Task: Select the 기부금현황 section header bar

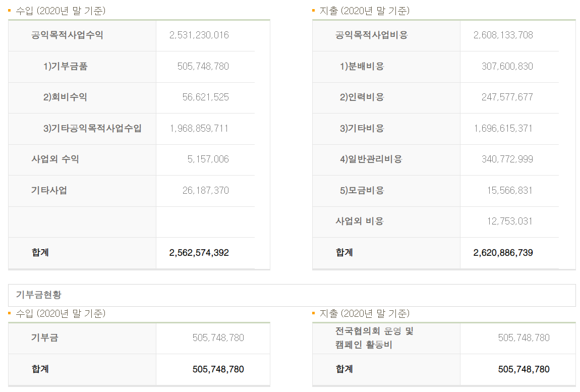Action: [x=292, y=295]
